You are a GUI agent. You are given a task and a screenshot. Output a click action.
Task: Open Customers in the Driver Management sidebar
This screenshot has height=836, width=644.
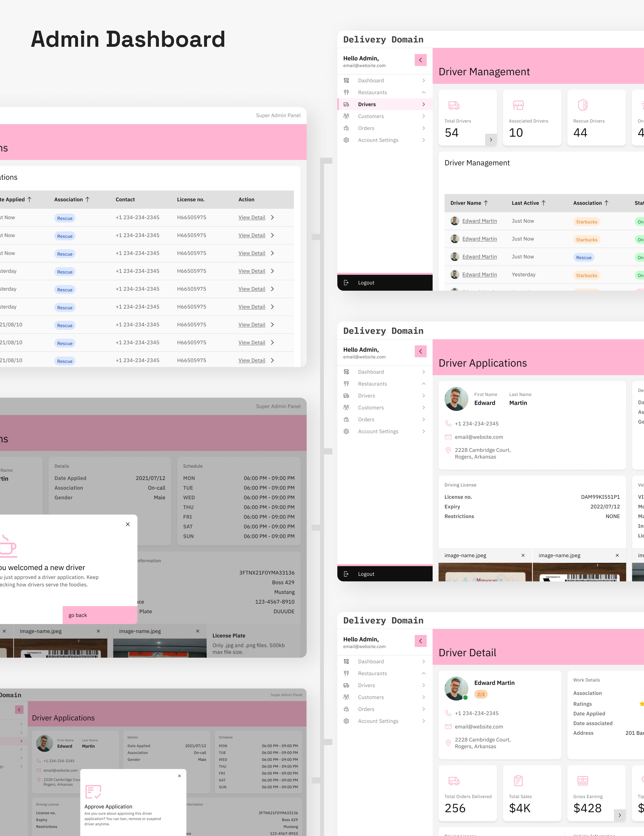tap(385, 116)
